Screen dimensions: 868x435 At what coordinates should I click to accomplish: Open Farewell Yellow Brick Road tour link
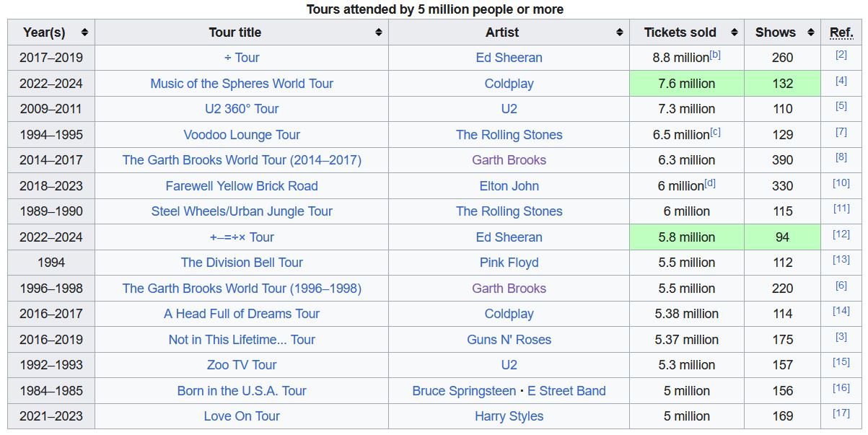pyautogui.click(x=242, y=186)
